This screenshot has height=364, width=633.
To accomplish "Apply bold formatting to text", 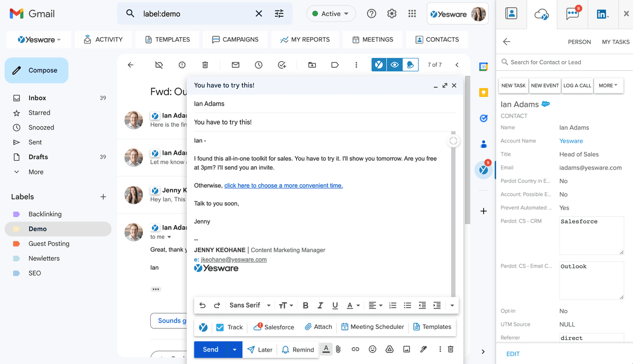I will click(306, 306).
